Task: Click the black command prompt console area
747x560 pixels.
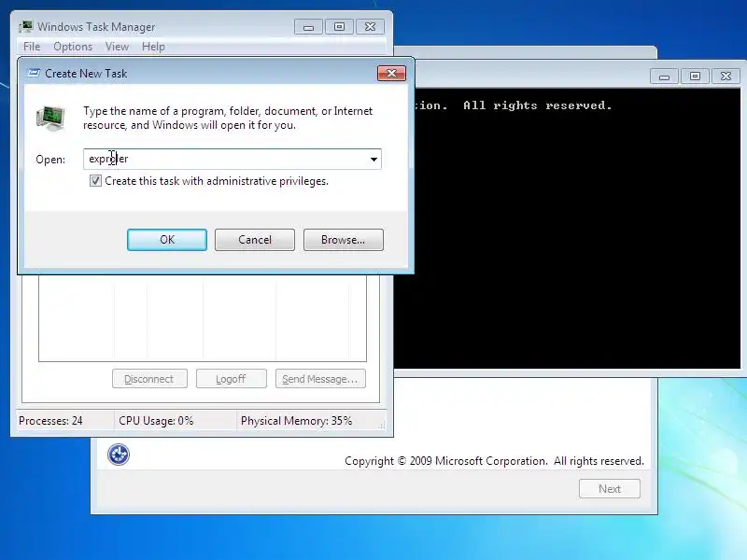Action: pos(568,229)
